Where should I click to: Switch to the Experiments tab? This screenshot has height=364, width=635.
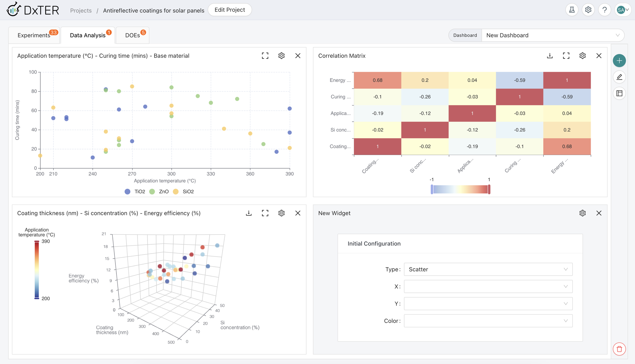click(x=34, y=35)
